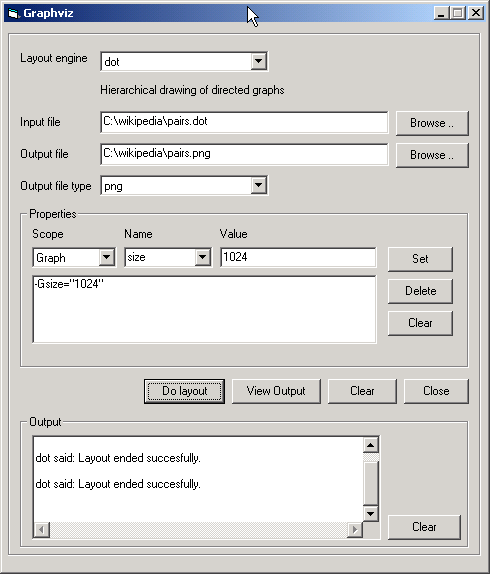
Task: Click the Graphviz title bar icon
Action: (x=13, y=14)
